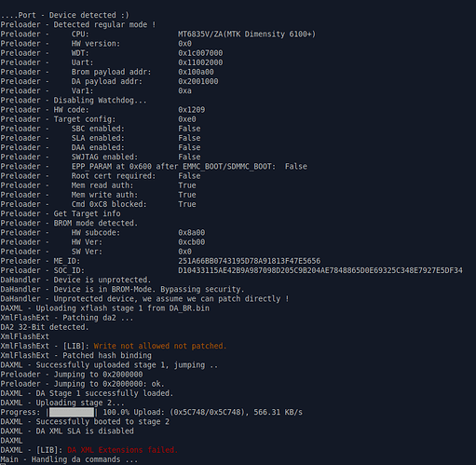Viewport: 476px width, 465px height.
Task: Click the 'Root cert required:' label
Action: (114, 176)
